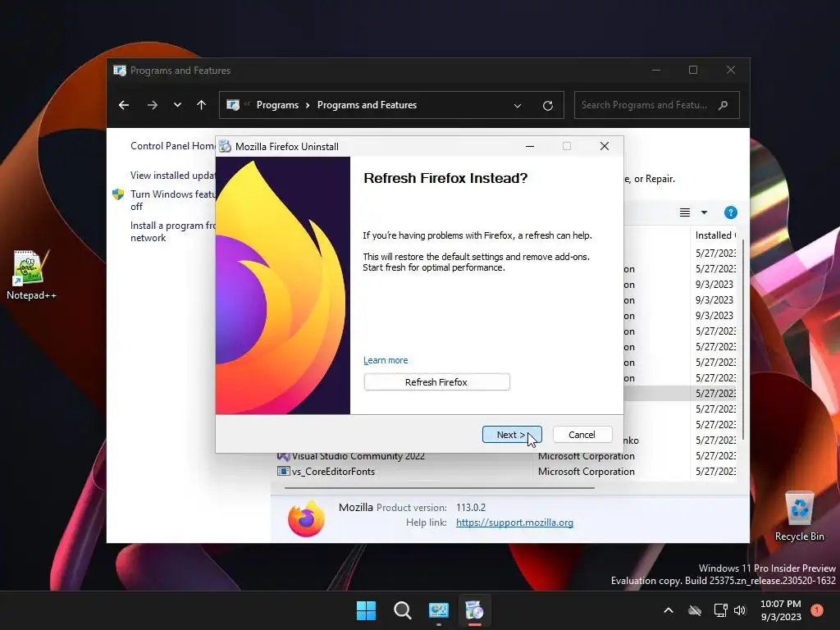Viewport: 840px width, 630px height.
Task: Click Programs and Features title bar icon
Action: 120,71
